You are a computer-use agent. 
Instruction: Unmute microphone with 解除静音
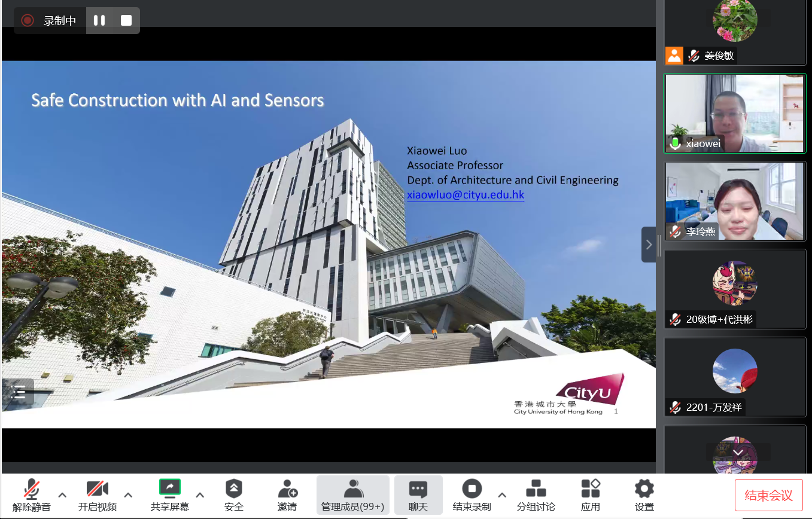[31, 495]
